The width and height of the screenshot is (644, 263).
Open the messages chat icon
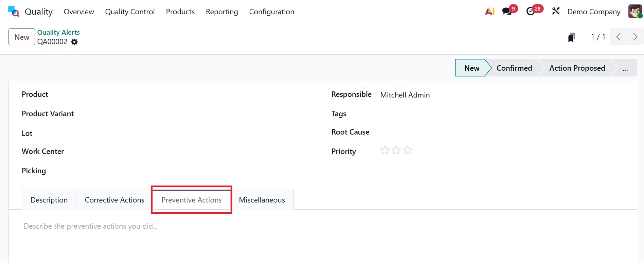507,12
